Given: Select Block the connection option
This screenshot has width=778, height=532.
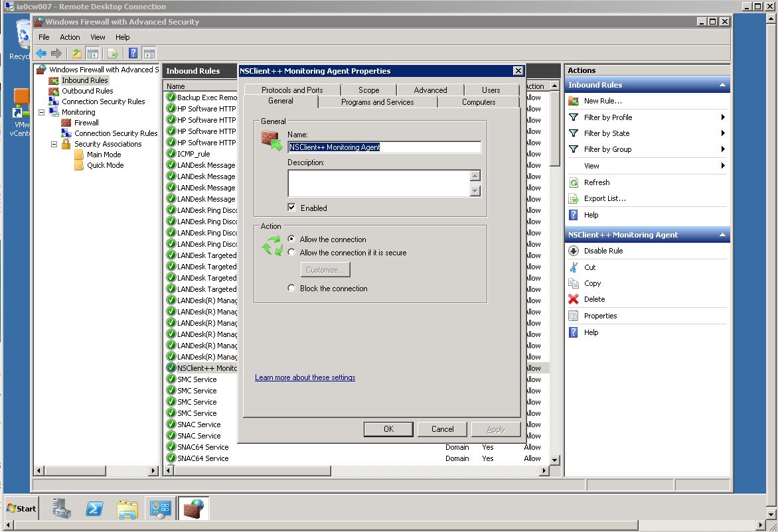Looking at the screenshot, I should [x=291, y=289].
